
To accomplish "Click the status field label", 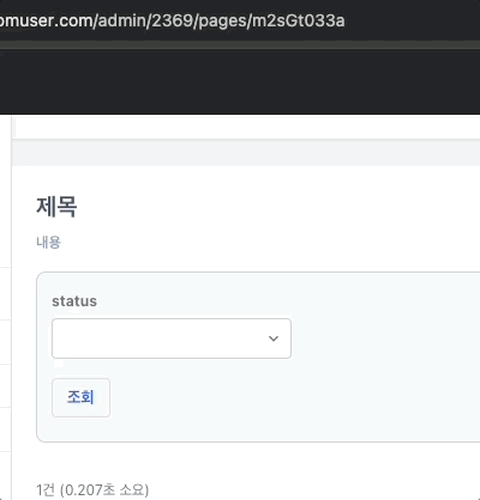I will point(74,301).
